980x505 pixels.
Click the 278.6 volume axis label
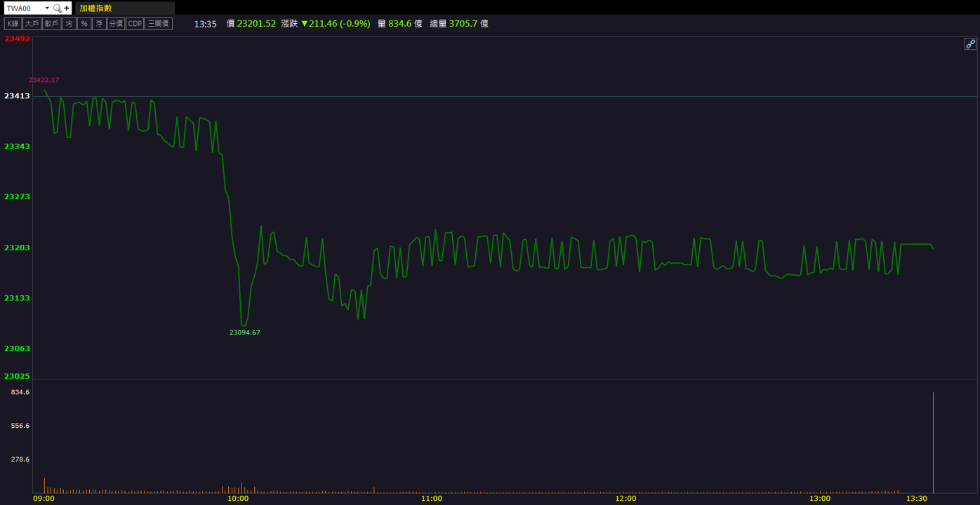click(x=20, y=459)
